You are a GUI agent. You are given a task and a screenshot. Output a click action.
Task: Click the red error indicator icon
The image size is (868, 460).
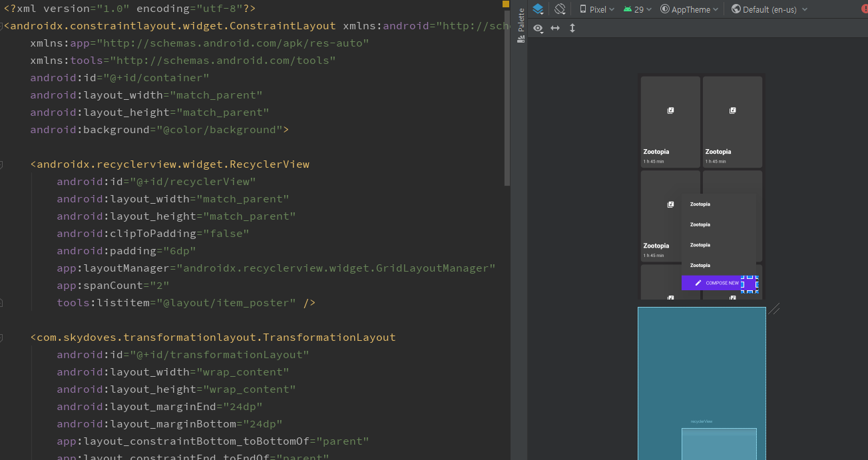864,9
